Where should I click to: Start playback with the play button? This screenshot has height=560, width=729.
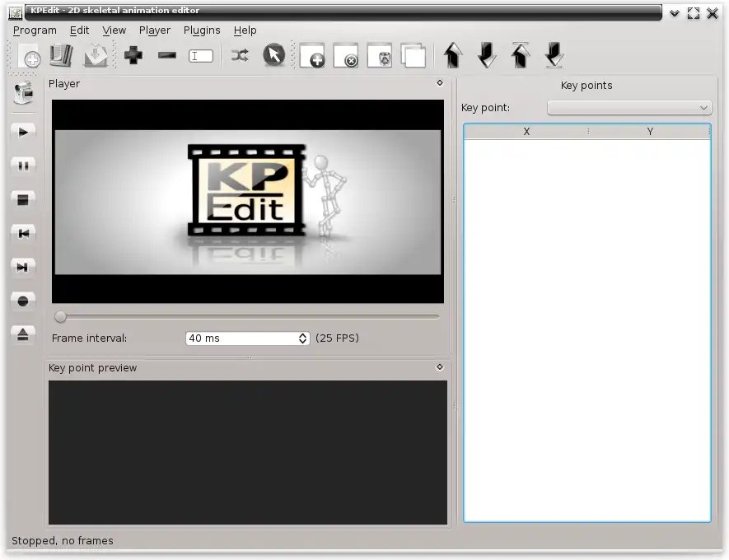23,132
